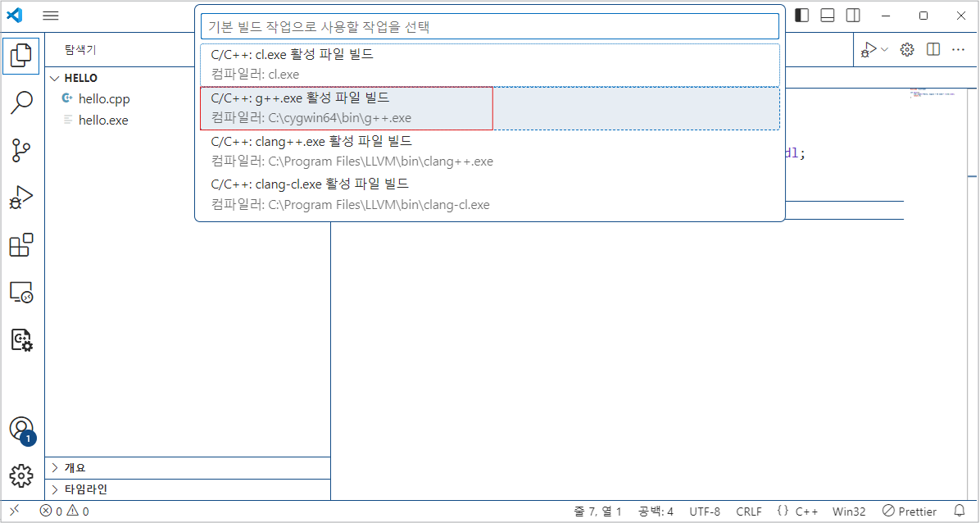Select clang++.exe 활성 파일 빌드 task

(490, 152)
